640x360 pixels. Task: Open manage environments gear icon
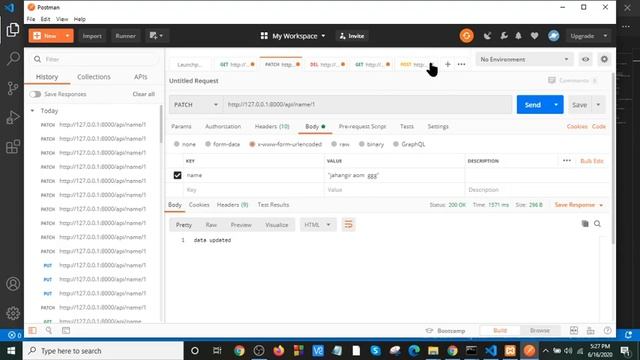point(604,59)
